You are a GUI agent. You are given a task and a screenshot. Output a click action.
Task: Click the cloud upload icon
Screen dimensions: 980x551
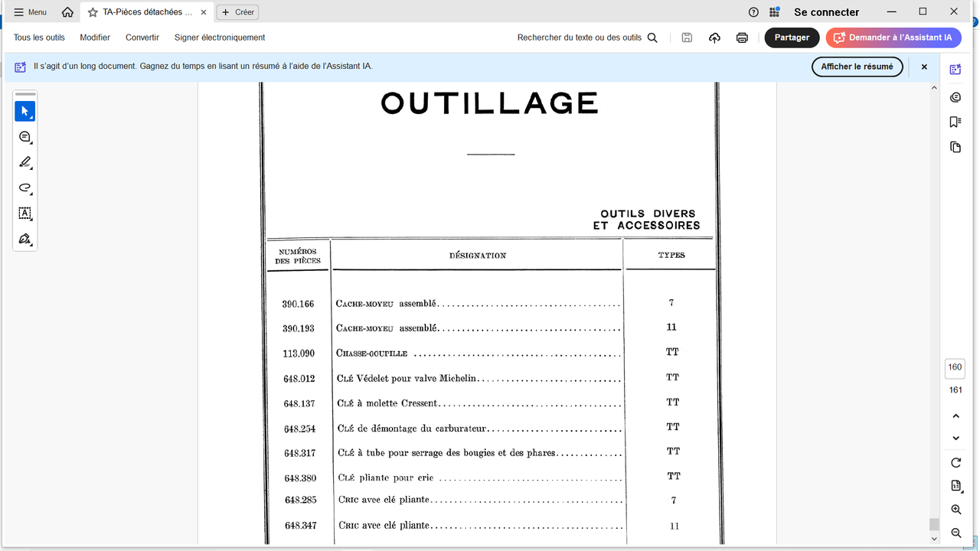point(714,37)
